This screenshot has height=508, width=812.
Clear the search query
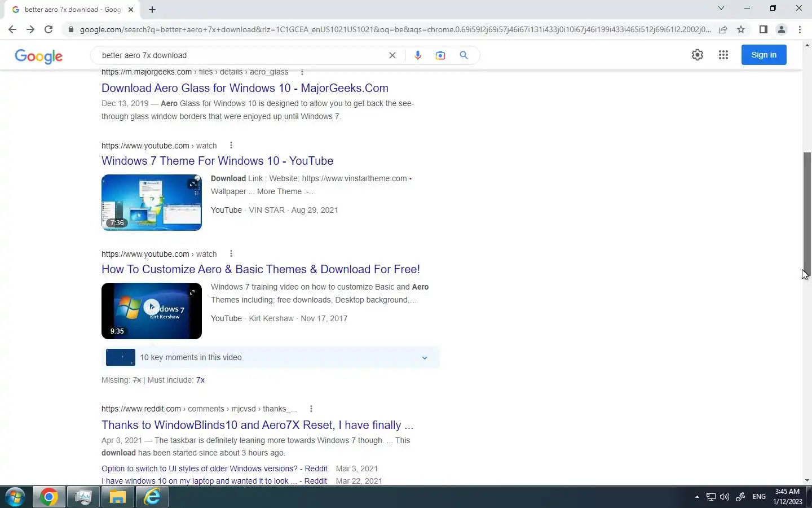(x=392, y=55)
